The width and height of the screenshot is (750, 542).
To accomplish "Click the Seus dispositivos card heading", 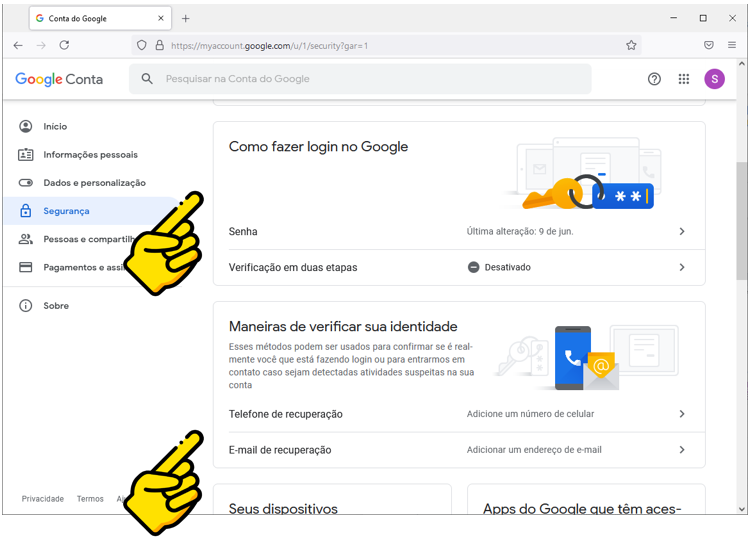I will [x=283, y=509].
